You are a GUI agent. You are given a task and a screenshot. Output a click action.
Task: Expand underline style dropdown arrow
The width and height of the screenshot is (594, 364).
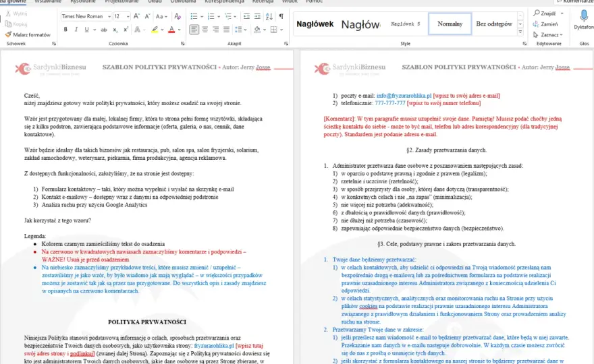(94, 30)
